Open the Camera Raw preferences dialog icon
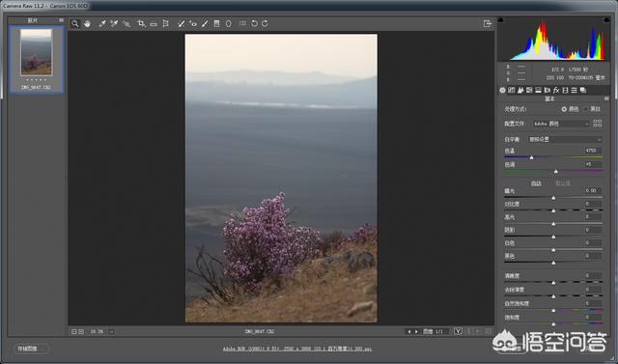This screenshot has width=618, height=364. coord(242,23)
